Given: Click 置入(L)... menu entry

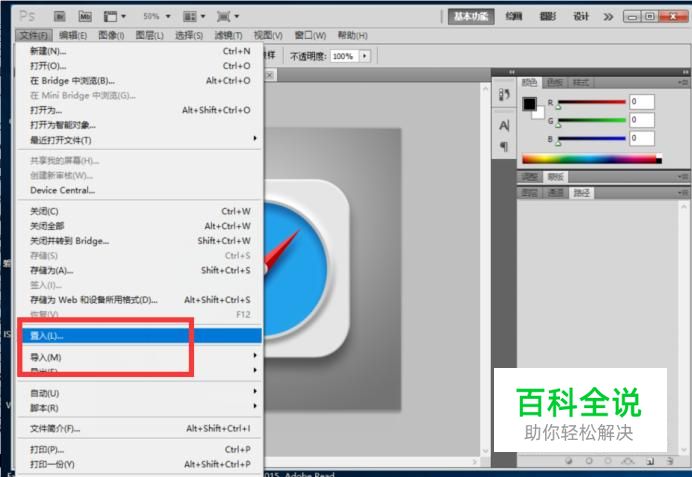Looking at the screenshot, I should (x=140, y=336).
